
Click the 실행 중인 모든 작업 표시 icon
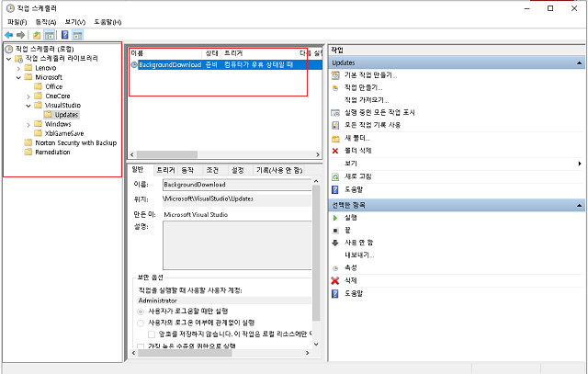click(x=335, y=112)
